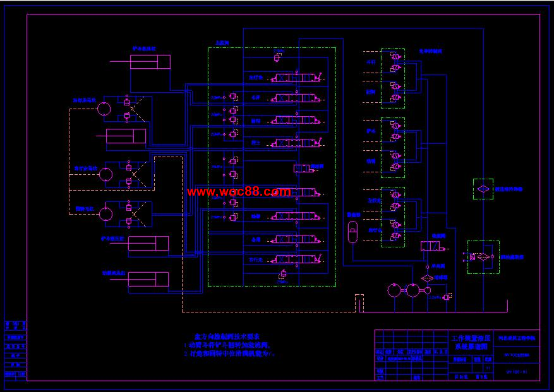Click technical requirement note line 1
The width and height of the screenshot is (554, 392).
pos(227,345)
